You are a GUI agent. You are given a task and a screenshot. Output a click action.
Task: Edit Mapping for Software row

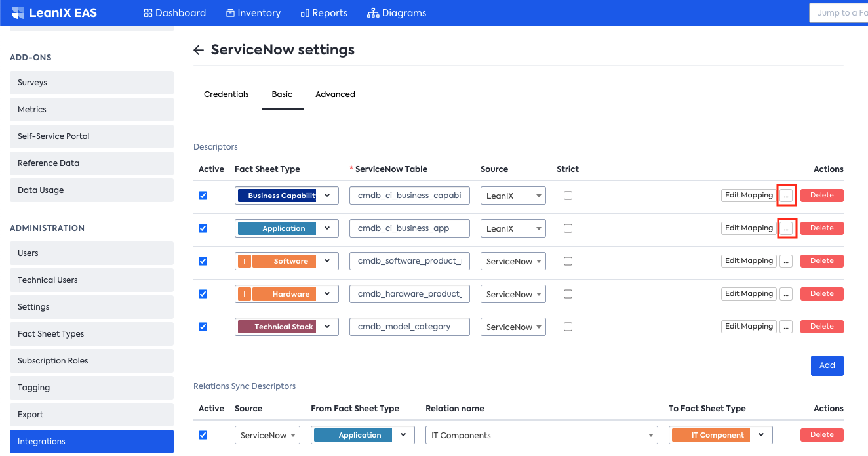pos(749,261)
